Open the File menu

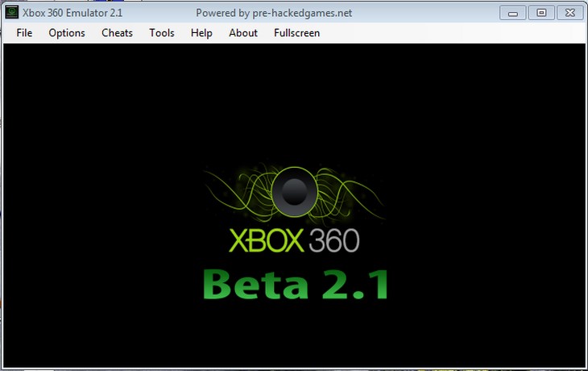coord(24,33)
